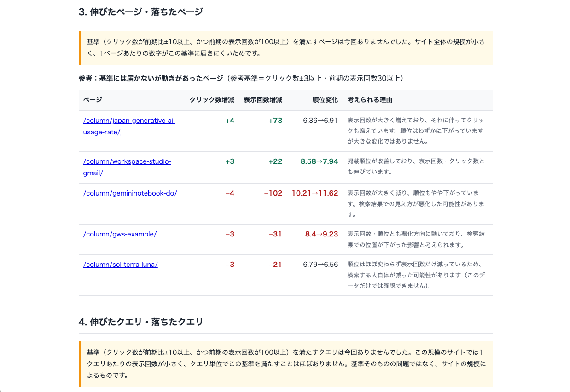Click the heading 3. 伸びたページ・落ちたページ
Image resolution: width=570 pixels, height=392 pixels.
pyautogui.click(x=141, y=12)
